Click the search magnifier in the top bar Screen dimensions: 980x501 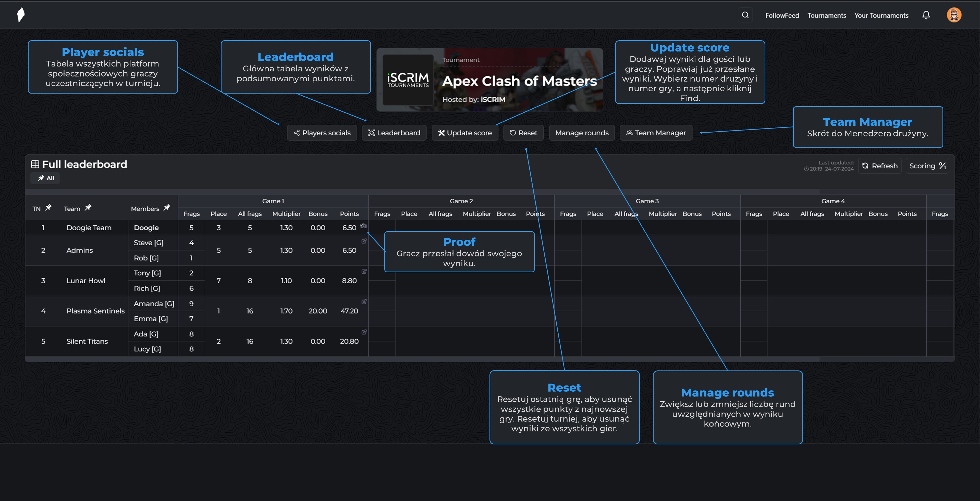pyautogui.click(x=745, y=15)
